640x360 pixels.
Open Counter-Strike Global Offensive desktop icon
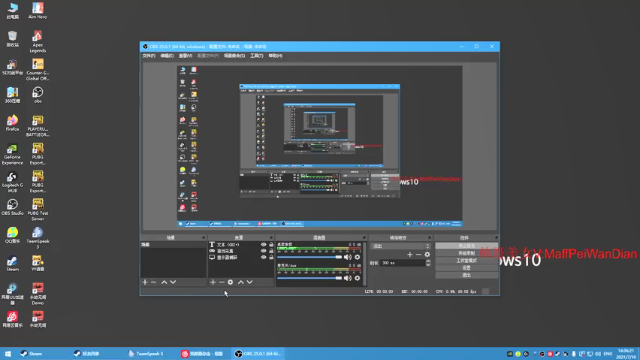coord(38,69)
